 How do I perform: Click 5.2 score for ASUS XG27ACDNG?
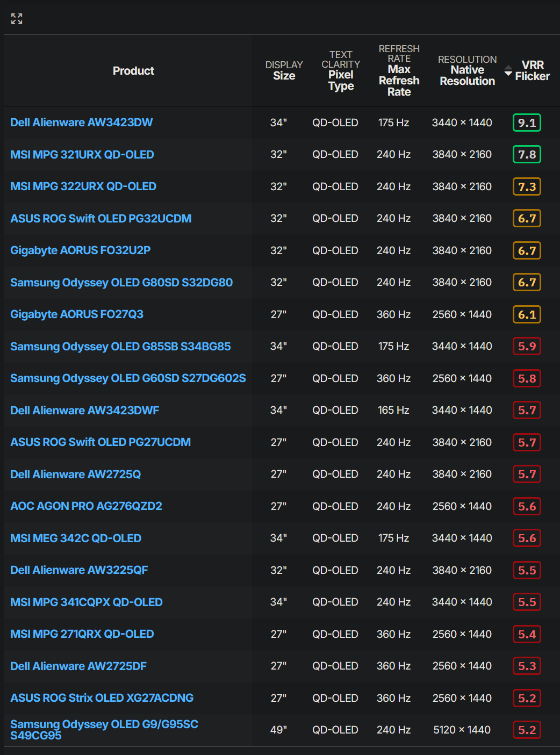(527, 698)
